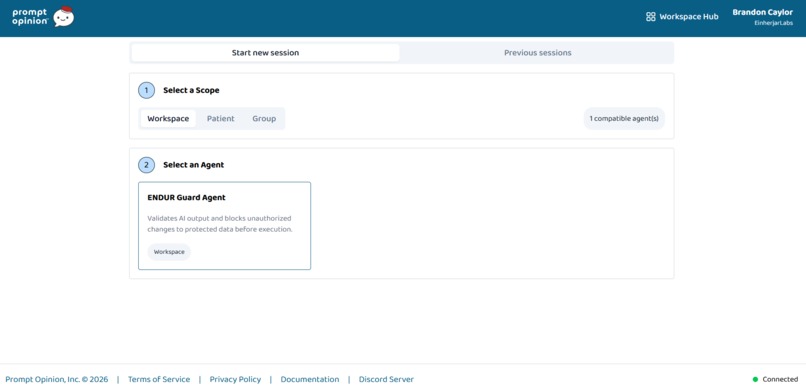This screenshot has height=392, width=806.
Task: Click the Select a Scope heading
Action: point(191,90)
